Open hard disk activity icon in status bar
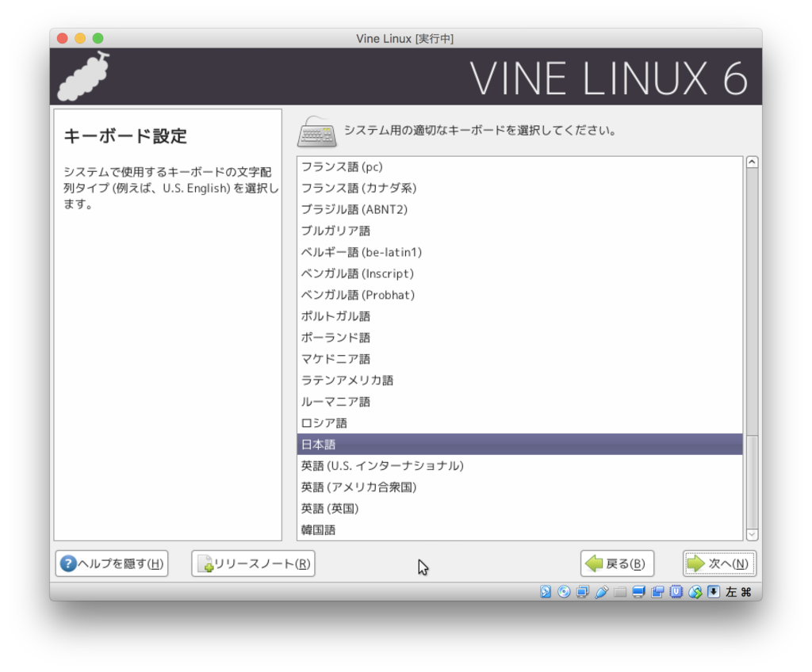 tap(546, 592)
